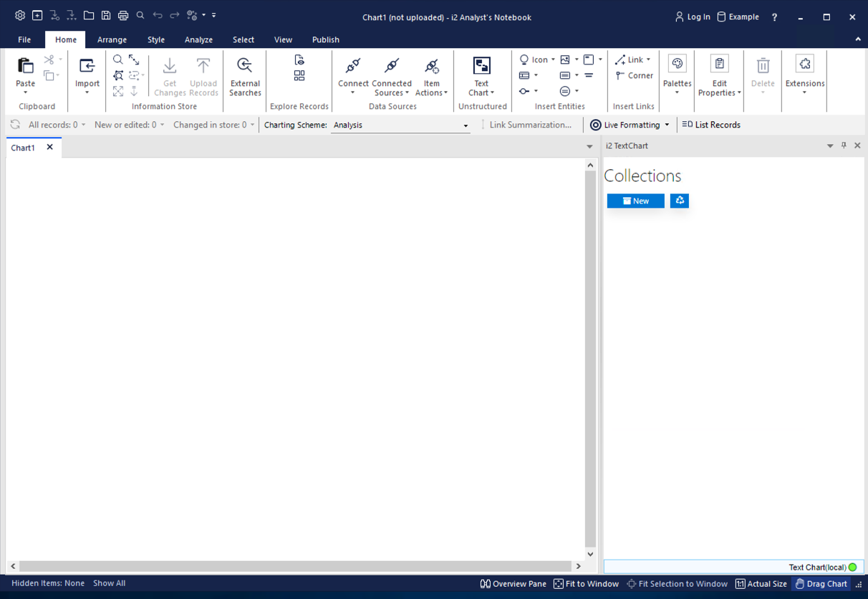Expand Changed in store dropdown
This screenshot has height=599, width=868.
[252, 125]
